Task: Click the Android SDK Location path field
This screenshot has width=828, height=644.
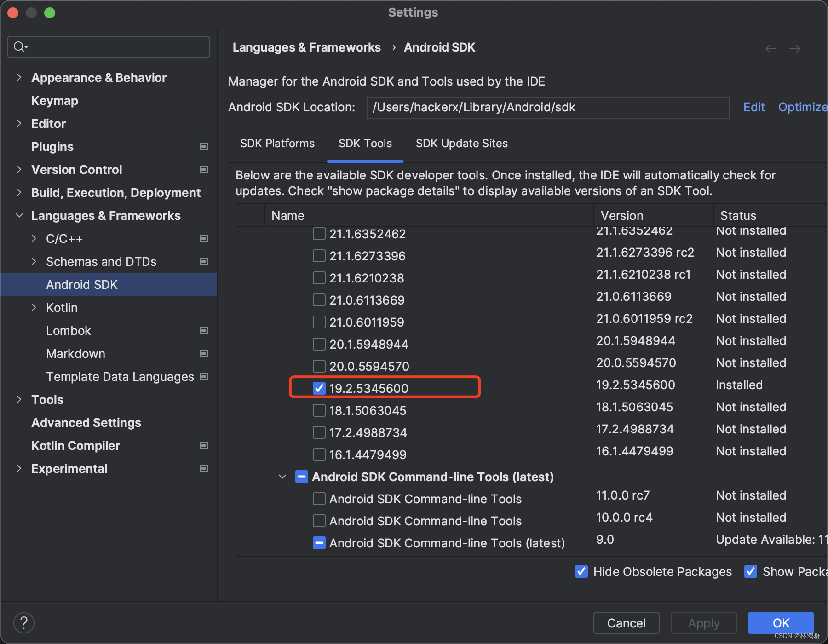Action: 547,108
